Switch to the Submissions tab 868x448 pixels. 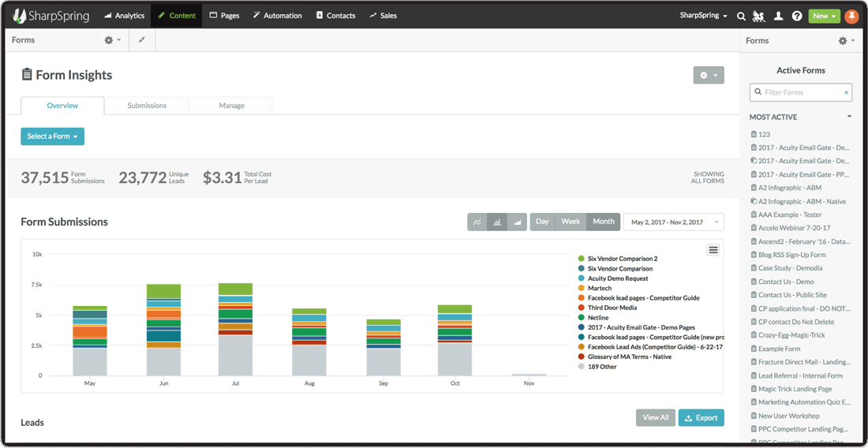coord(147,106)
